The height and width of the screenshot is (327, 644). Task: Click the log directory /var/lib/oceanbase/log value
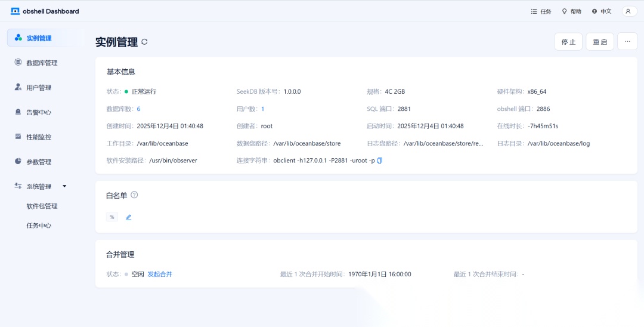pyautogui.click(x=559, y=143)
